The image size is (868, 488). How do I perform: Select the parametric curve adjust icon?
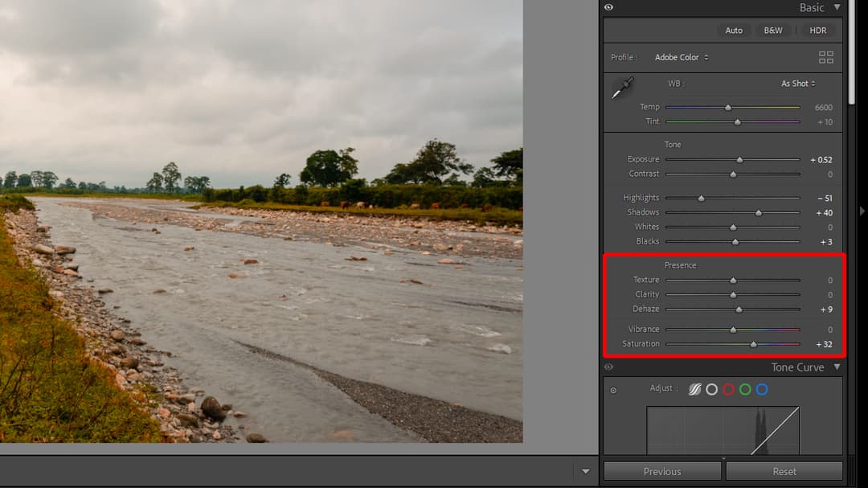click(694, 389)
